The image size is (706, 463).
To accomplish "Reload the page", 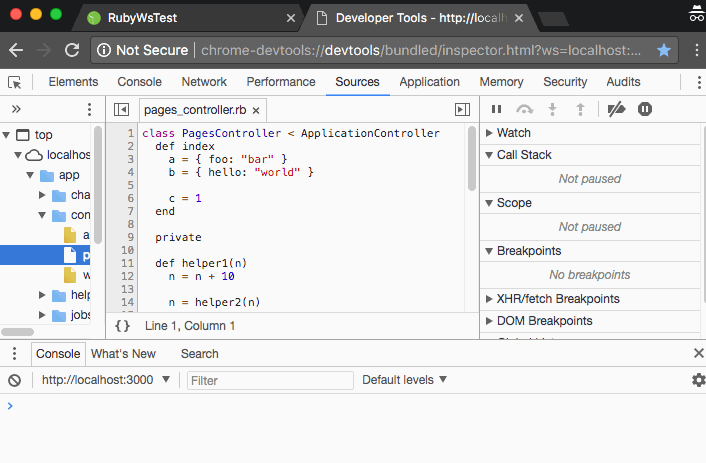I will pyautogui.click(x=72, y=50).
